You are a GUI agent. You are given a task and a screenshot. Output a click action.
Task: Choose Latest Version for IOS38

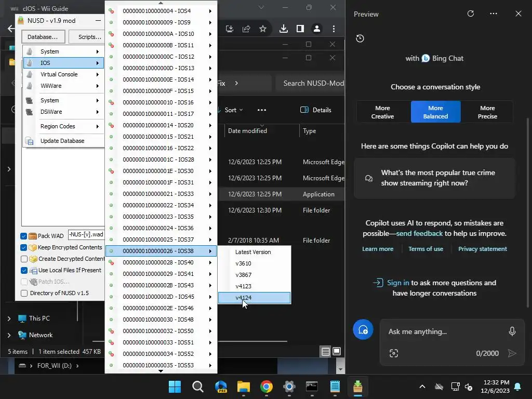pos(254,252)
